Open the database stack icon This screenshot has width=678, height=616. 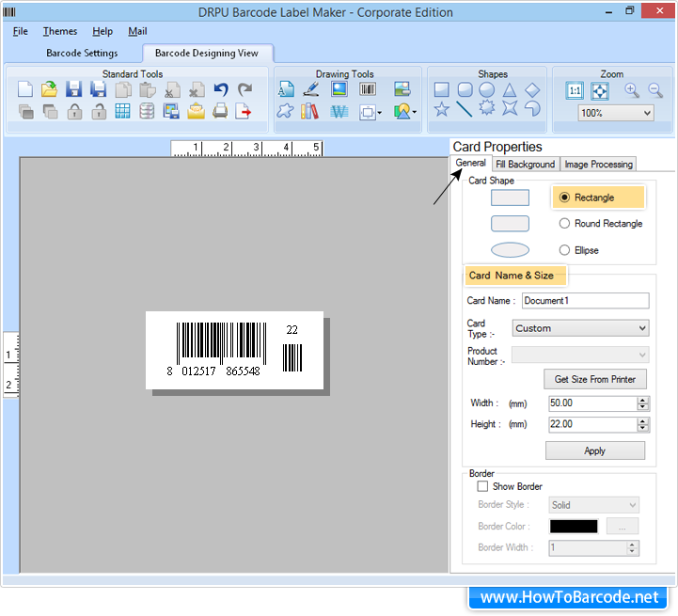(x=147, y=112)
